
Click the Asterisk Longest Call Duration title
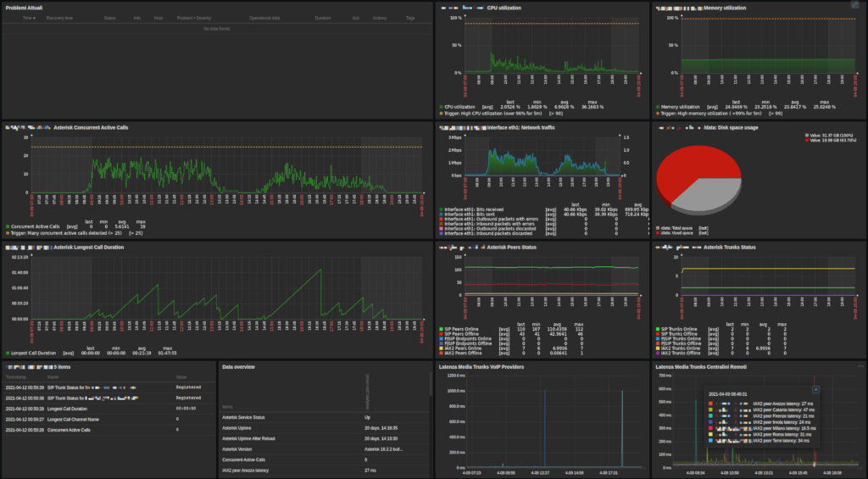88,247
